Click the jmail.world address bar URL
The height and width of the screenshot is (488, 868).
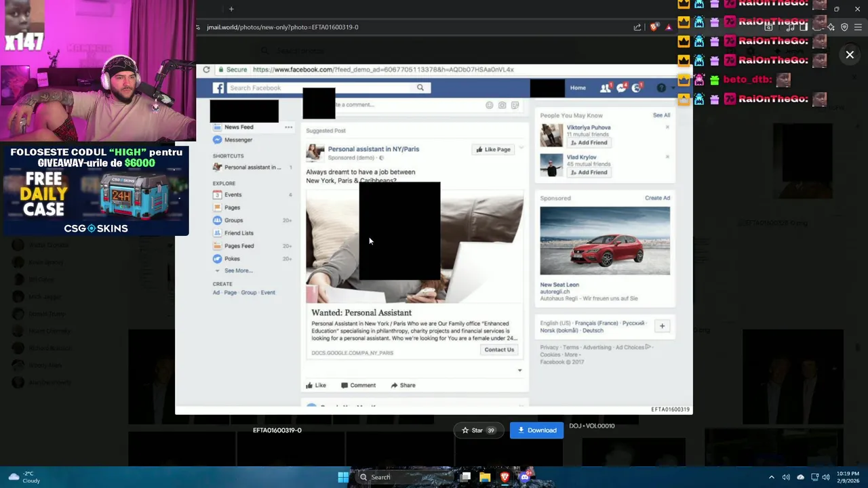pyautogui.click(x=283, y=27)
